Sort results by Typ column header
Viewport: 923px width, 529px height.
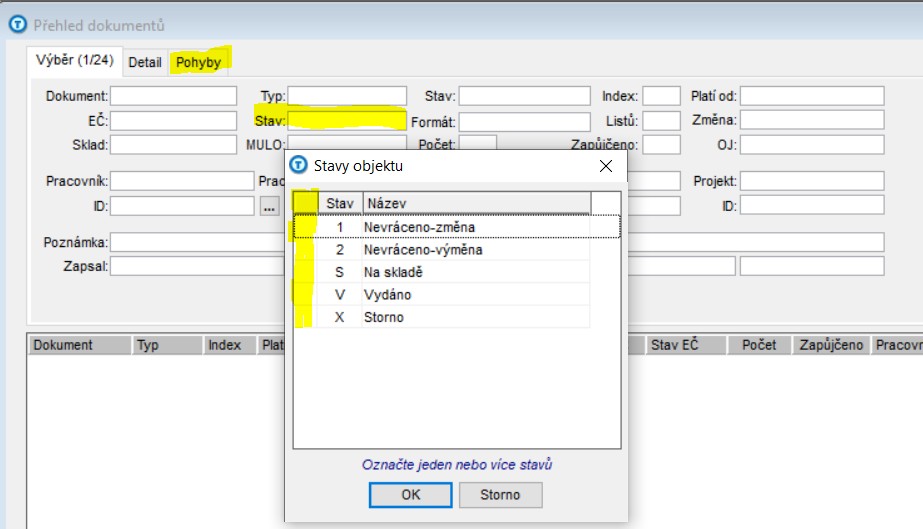(x=167, y=345)
